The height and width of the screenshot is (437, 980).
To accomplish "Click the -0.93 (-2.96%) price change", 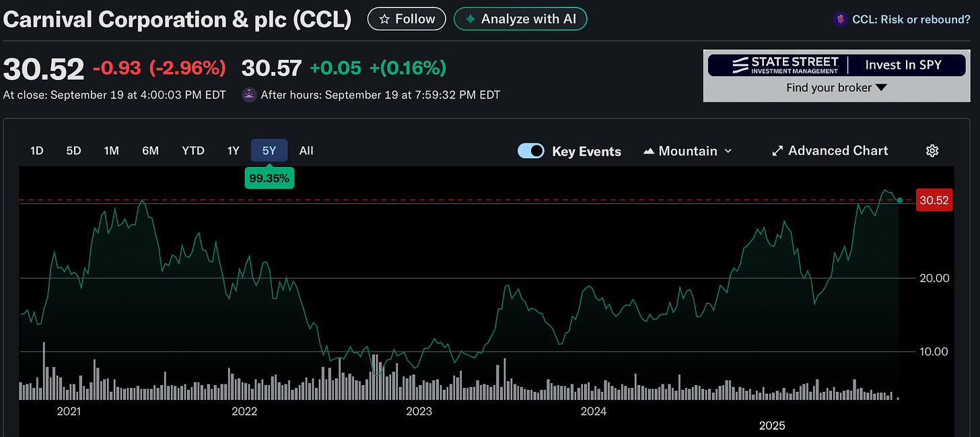I will pyautogui.click(x=159, y=68).
